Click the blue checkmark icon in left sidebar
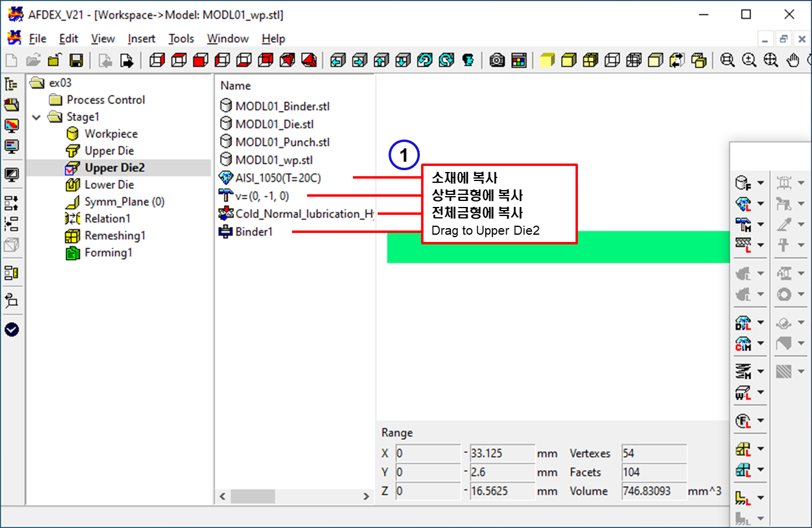Image resolution: width=812 pixels, height=528 pixels. (x=11, y=329)
